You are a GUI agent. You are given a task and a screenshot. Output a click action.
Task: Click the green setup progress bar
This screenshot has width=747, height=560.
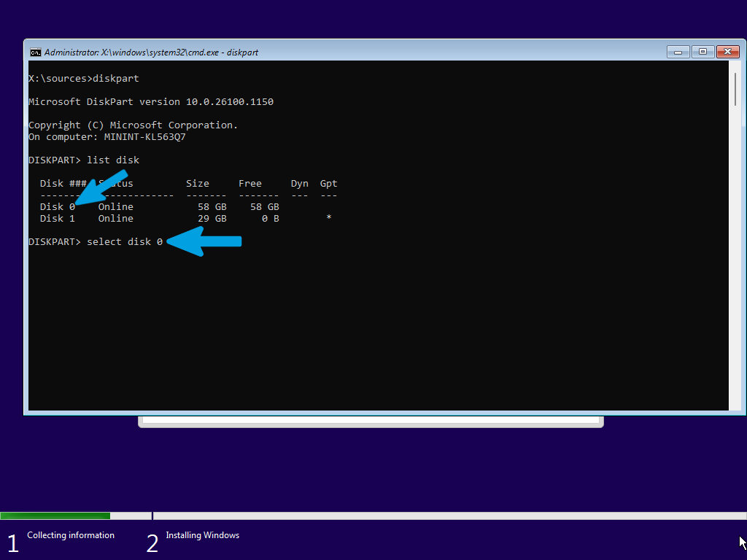tap(55, 516)
